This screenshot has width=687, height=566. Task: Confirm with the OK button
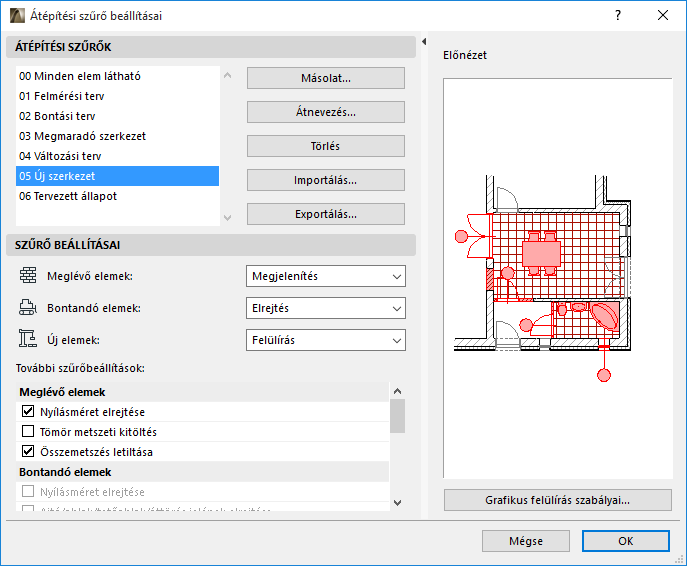626,541
